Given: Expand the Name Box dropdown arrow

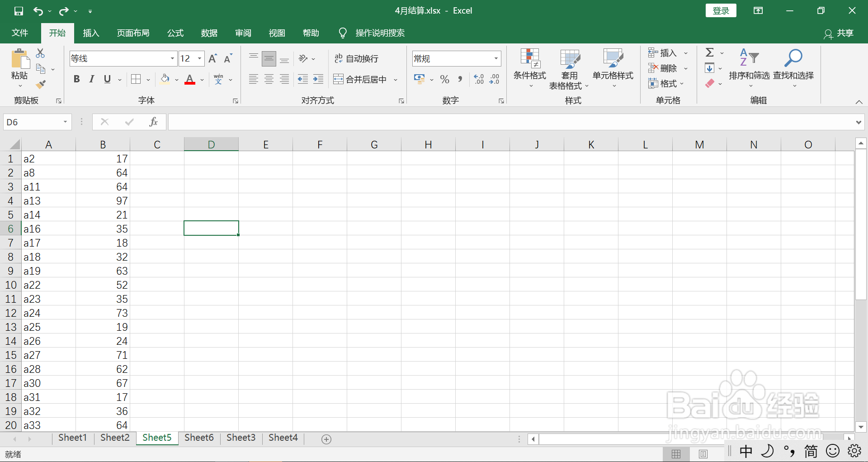Looking at the screenshot, I should click(65, 122).
